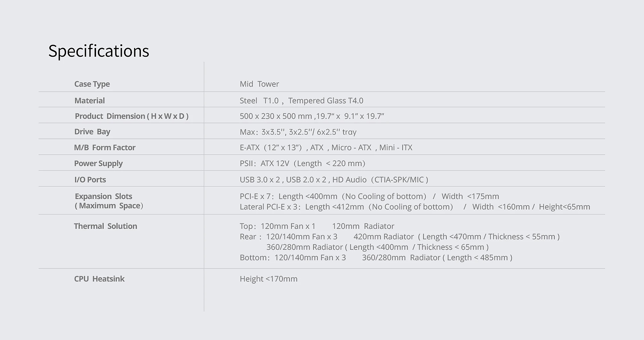Viewport: 644px width, 340px height.
Task: Click the Thermal Solution label
Action: coord(105,226)
